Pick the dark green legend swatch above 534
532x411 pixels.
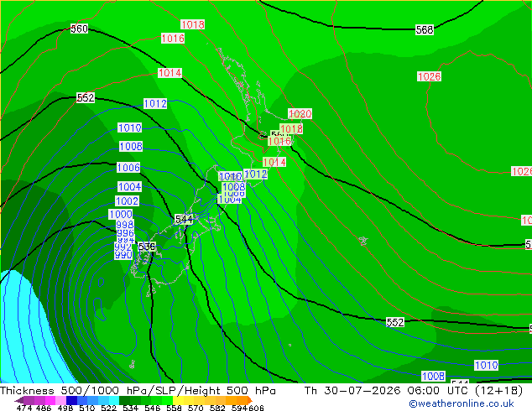(x=124, y=400)
